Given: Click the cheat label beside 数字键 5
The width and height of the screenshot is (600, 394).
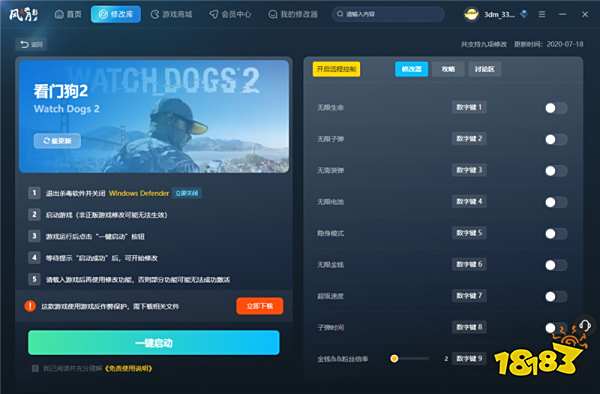Looking at the screenshot, I should pyautogui.click(x=330, y=233).
